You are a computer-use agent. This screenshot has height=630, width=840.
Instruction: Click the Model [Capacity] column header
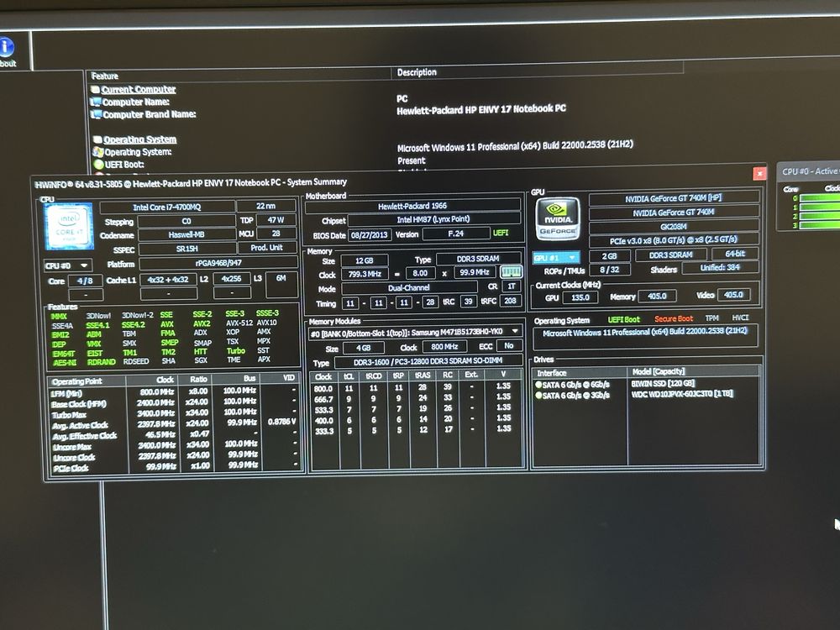click(x=693, y=371)
